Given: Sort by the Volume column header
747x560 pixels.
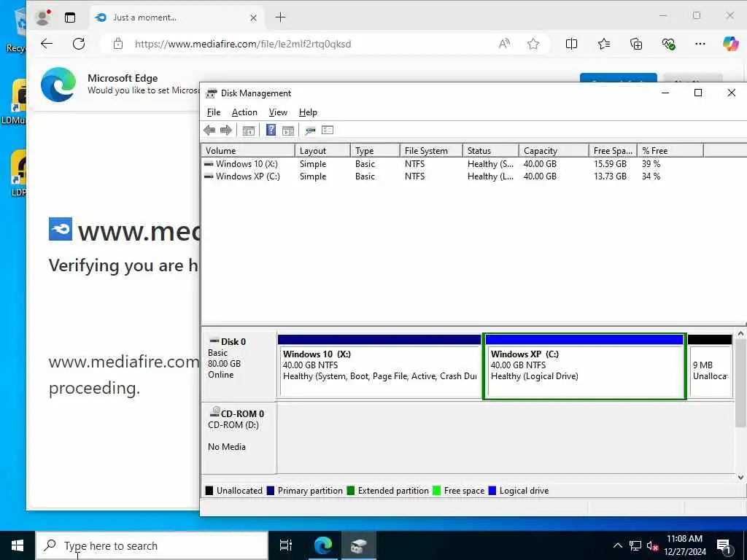Looking at the screenshot, I should pos(248,150).
